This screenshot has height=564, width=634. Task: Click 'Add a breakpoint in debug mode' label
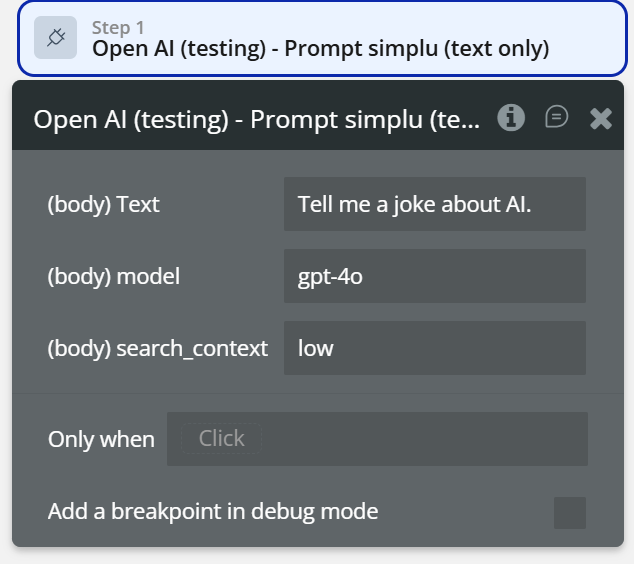pos(213,512)
